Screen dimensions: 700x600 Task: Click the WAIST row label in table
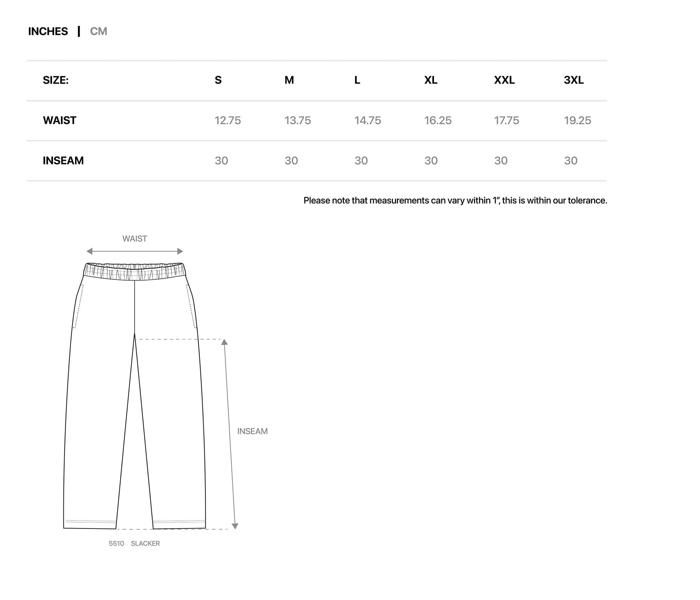pyautogui.click(x=59, y=120)
